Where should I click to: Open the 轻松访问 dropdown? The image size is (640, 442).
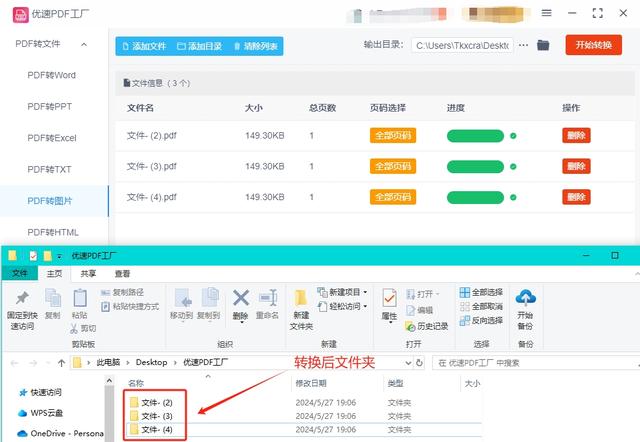(x=342, y=306)
